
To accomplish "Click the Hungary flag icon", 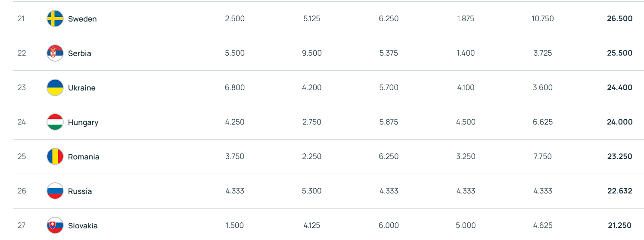I will point(55,122).
